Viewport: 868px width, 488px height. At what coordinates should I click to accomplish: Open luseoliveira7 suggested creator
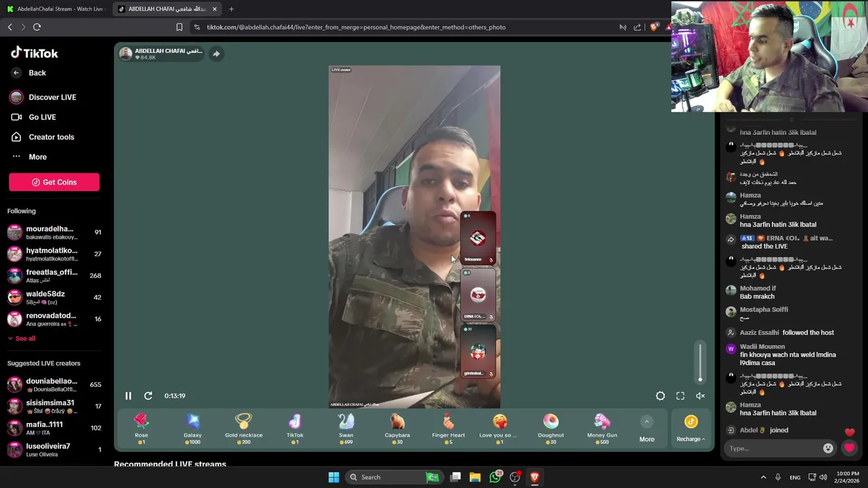click(x=54, y=450)
